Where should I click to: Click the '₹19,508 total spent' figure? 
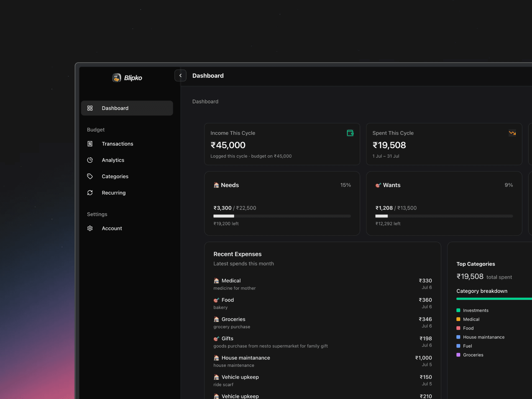(484, 277)
